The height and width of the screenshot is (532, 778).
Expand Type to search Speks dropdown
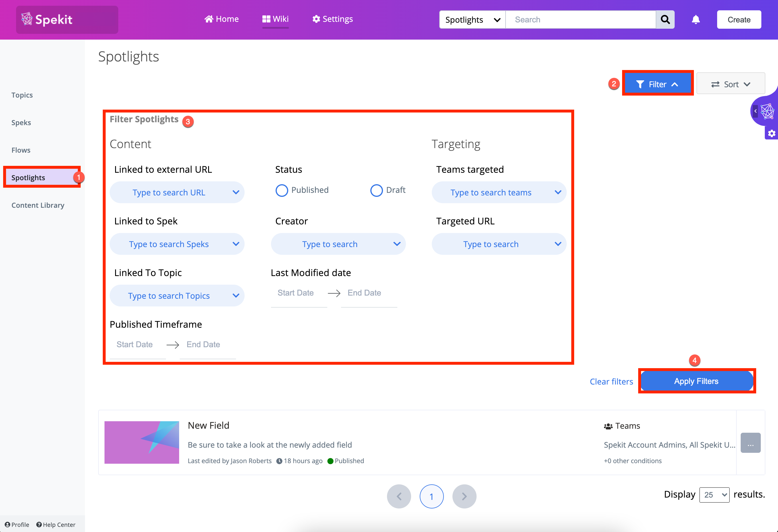[177, 244]
